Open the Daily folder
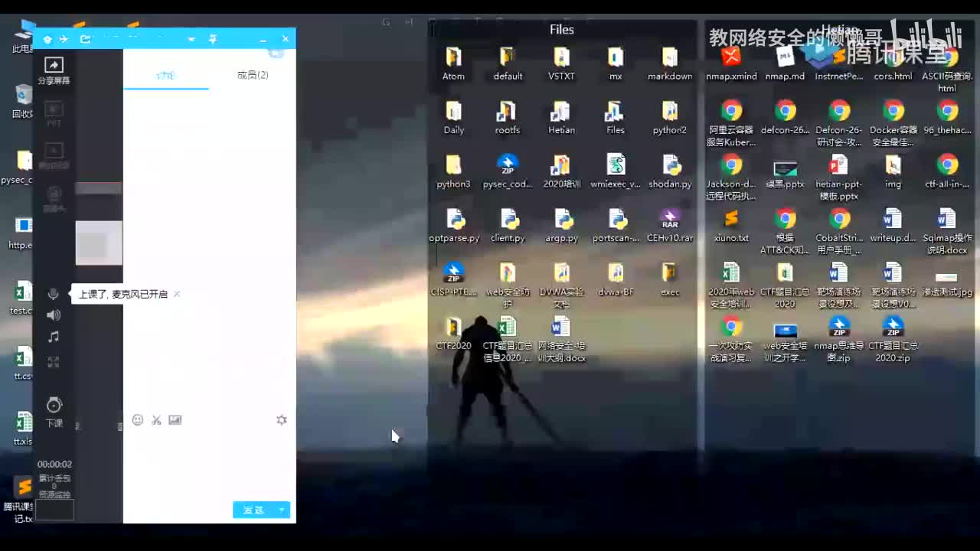This screenshot has height=551, width=980. pos(454,119)
